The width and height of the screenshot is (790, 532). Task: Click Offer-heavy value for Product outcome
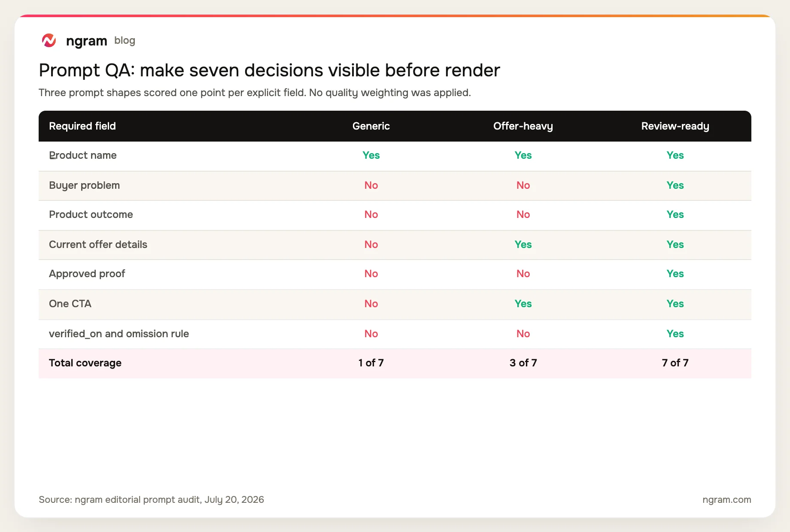pyautogui.click(x=523, y=215)
